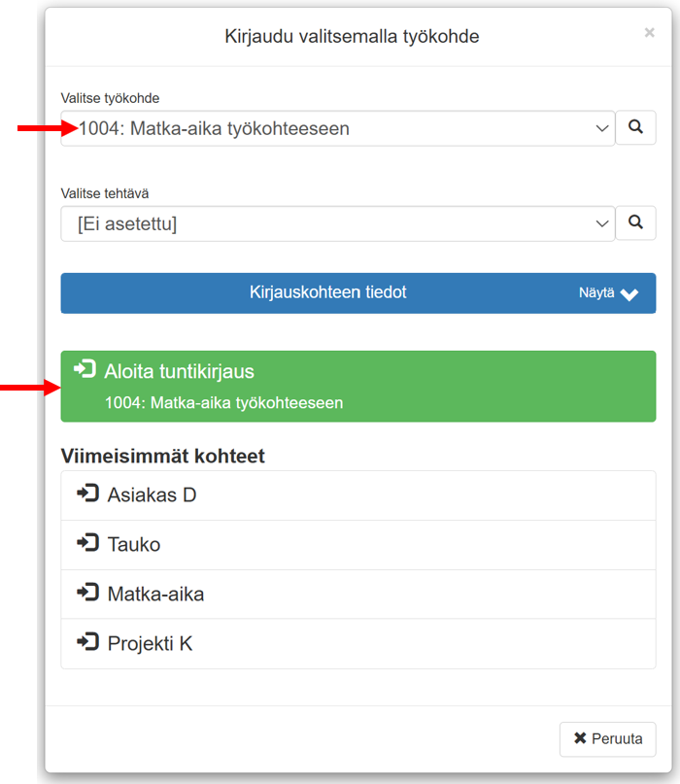680x784 pixels.
Task: Choose Matka-aika in Viimeisimmät kohteet
Action: pyautogui.click(x=358, y=595)
